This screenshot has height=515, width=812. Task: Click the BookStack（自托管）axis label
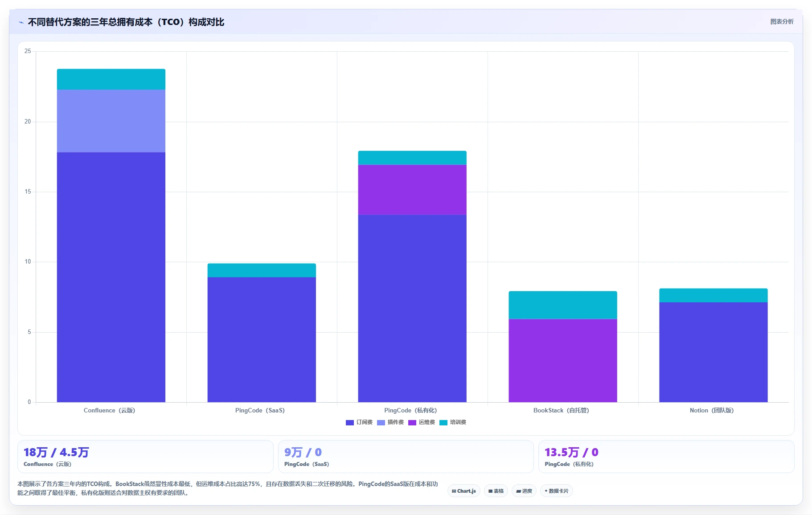coord(562,410)
